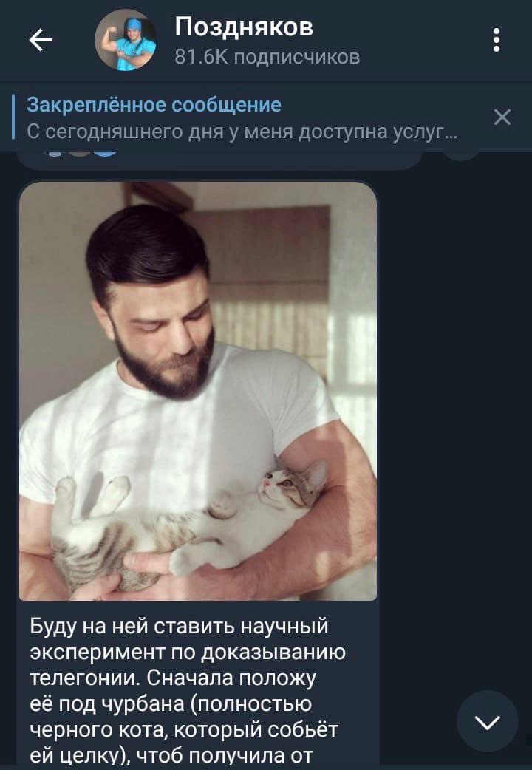Viewport: 532px width, 770px height.
Task: Open the round channel avatar picture
Action: tap(126, 40)
